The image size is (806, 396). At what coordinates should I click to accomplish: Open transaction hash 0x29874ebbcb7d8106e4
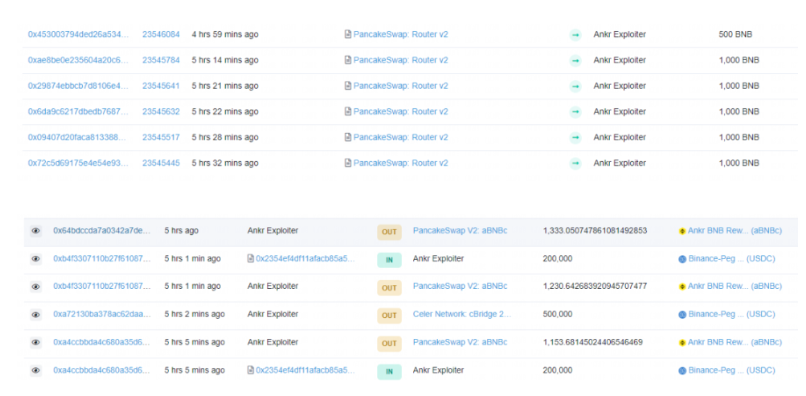[x=79, y=86]
